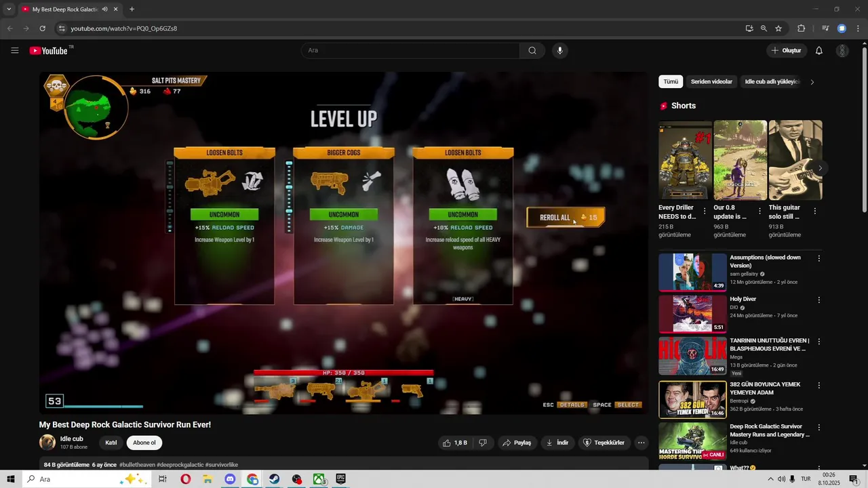Bookmark this page with the star
This screenshot has width=868, height=488.
click(x=778, y=28)
